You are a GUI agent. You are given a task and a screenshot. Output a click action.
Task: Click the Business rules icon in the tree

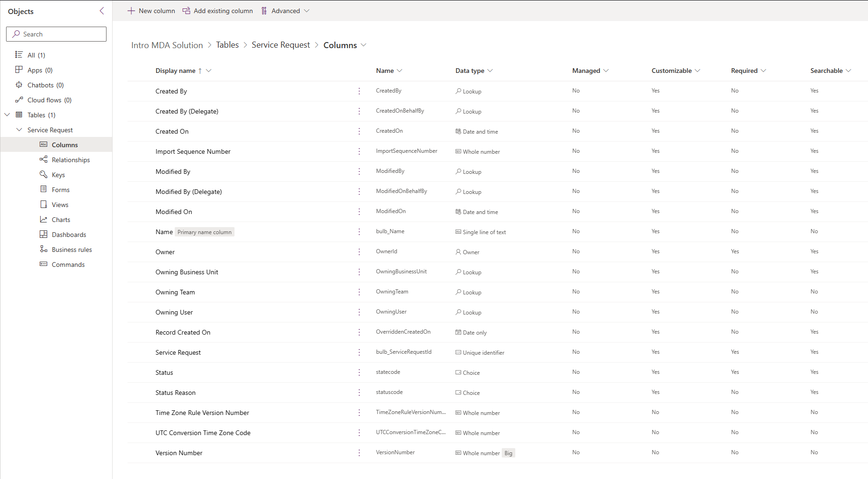[x=43, y=249]
